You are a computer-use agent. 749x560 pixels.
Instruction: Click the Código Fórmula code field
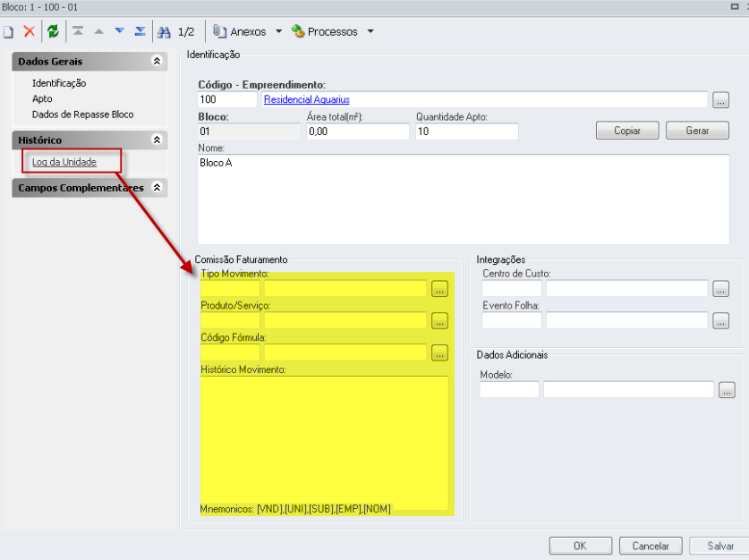click(230, 352)
